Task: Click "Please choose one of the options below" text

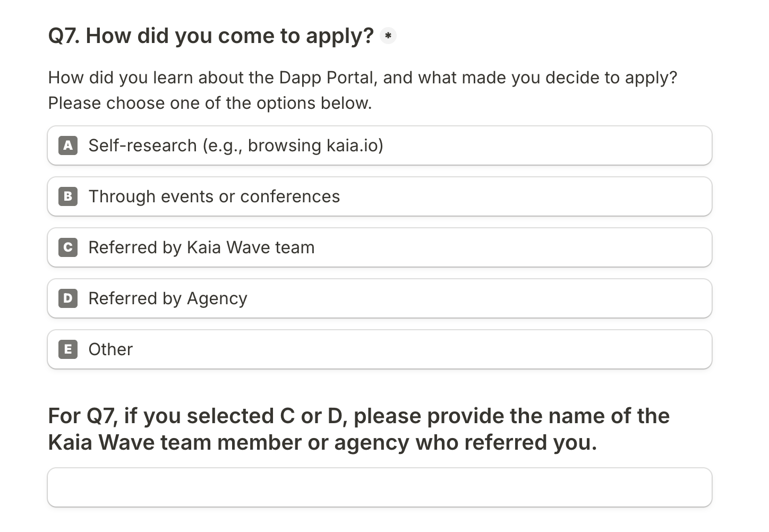Action: (x=210, y=103)
